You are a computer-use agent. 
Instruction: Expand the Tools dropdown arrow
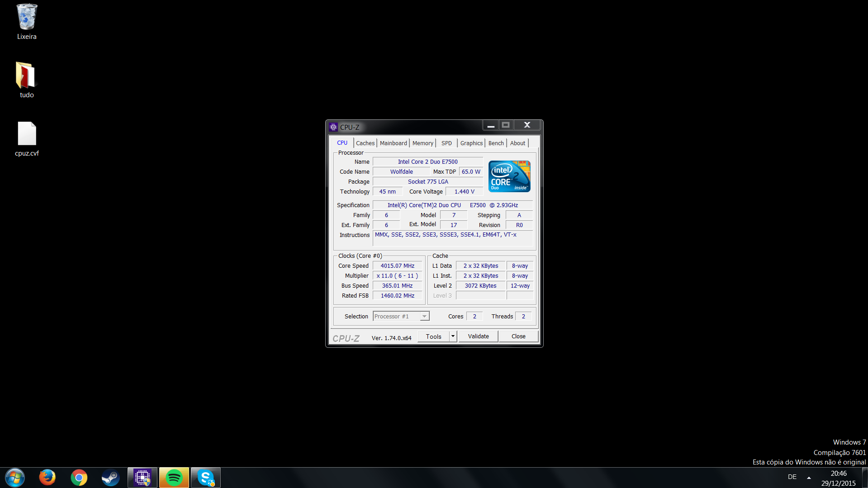453,336
